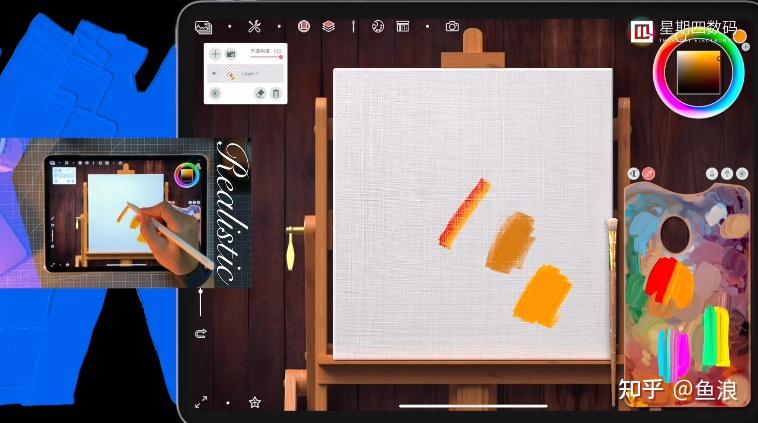Tap the current orange color dot
Viewport: 758px width, 423px height.
click(x=740, y=36)
